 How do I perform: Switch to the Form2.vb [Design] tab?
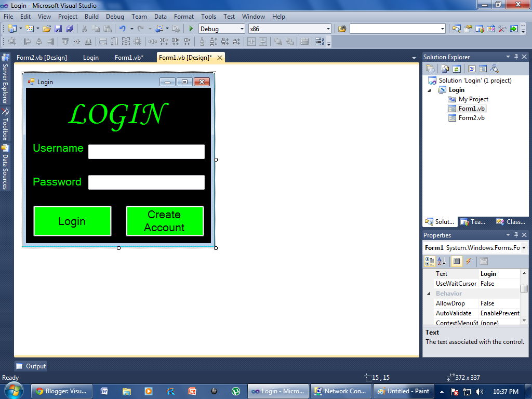click(x=42, y=58)
